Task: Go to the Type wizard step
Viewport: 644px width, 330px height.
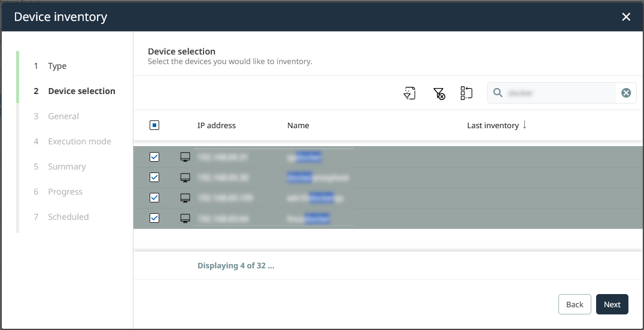Action: 57,66
